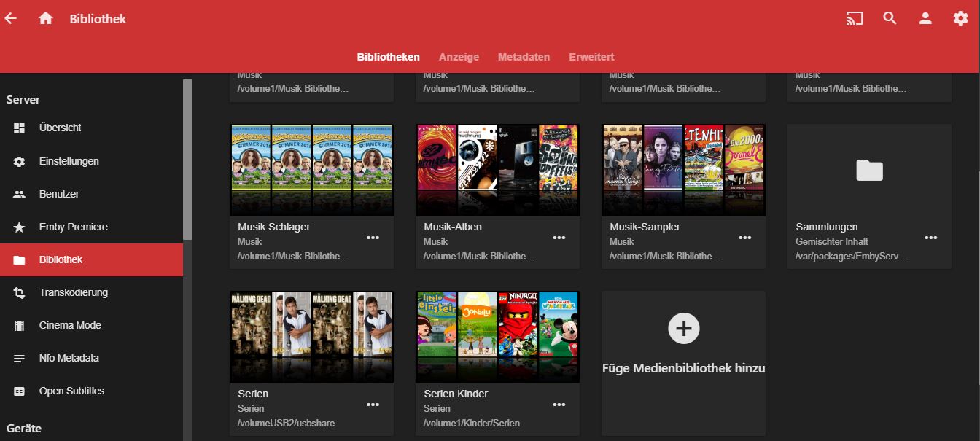Click the Einstellungen gear icon in sidebar
980x441 pixels.
[x=20, y=162]
